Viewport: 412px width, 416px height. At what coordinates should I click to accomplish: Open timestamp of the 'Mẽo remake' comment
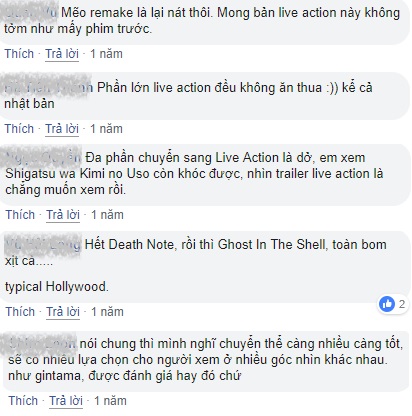pyautogui.click(x=106, y=53)
